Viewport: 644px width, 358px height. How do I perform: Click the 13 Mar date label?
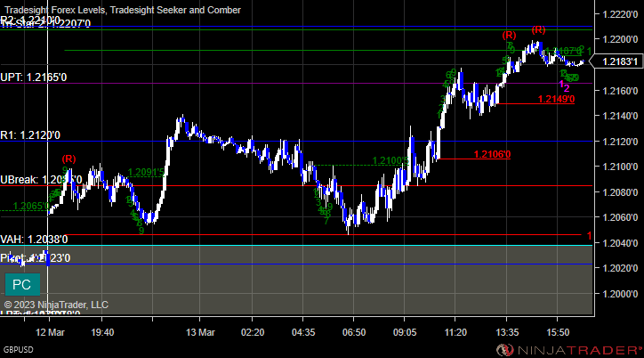tap(200, 332)
